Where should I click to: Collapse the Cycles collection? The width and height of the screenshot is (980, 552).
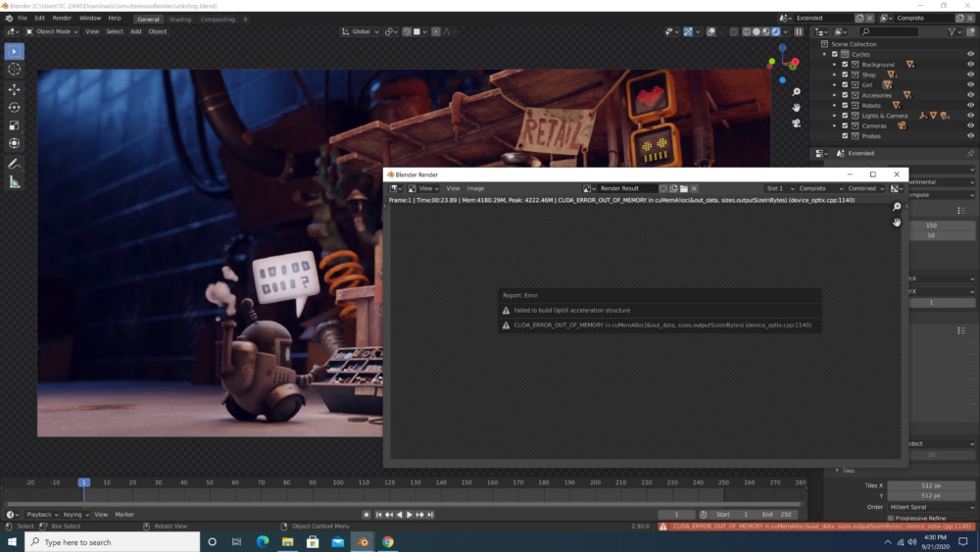pyautogui.click(x=824, y=54)
